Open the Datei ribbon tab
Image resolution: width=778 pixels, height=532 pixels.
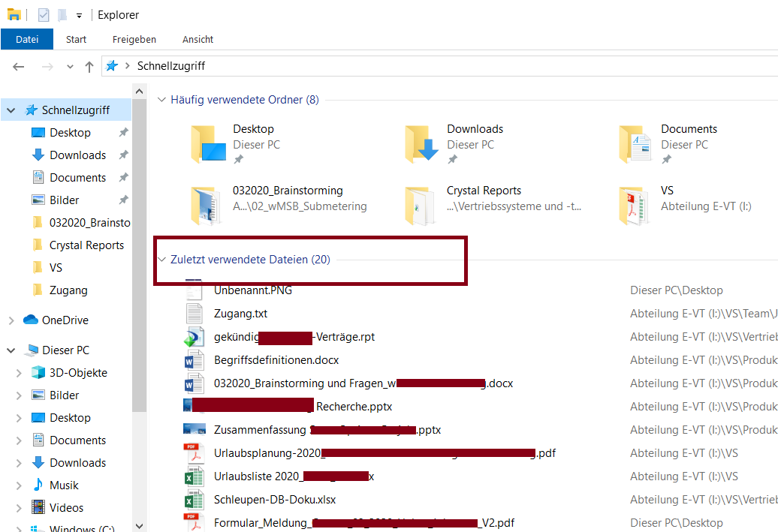click(27, 39)
